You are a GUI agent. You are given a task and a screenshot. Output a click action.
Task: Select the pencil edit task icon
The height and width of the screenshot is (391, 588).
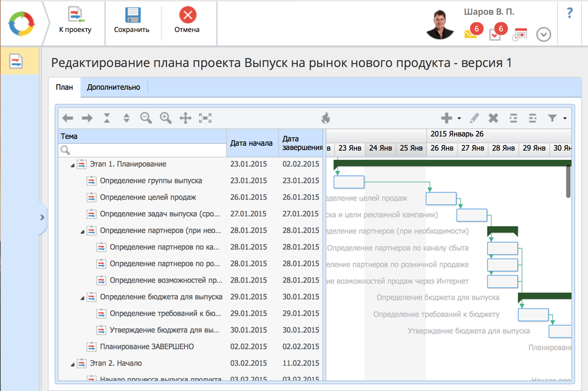click(x=475, y=118)
